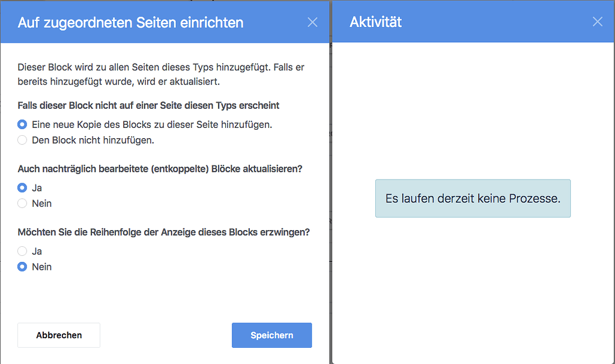Click the 'Es laufen derzeit keine Prozesse' message box
615x364 pixels.
coord(472,198)
